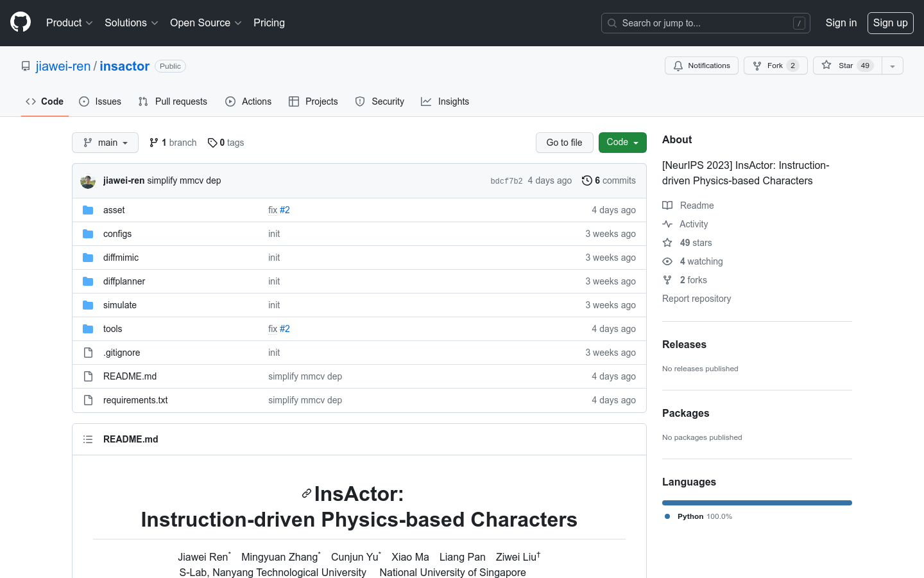This screenshot has height=578, width=924.
Task: Click the search magnifier icon
Action: pyautogui.click(x=612, y=23)
